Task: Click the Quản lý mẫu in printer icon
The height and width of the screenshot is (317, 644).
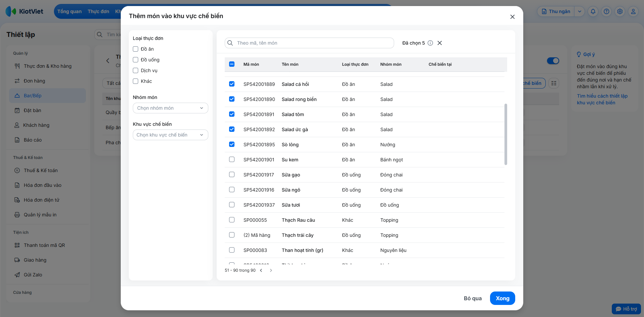Action: tap(17, 215)
